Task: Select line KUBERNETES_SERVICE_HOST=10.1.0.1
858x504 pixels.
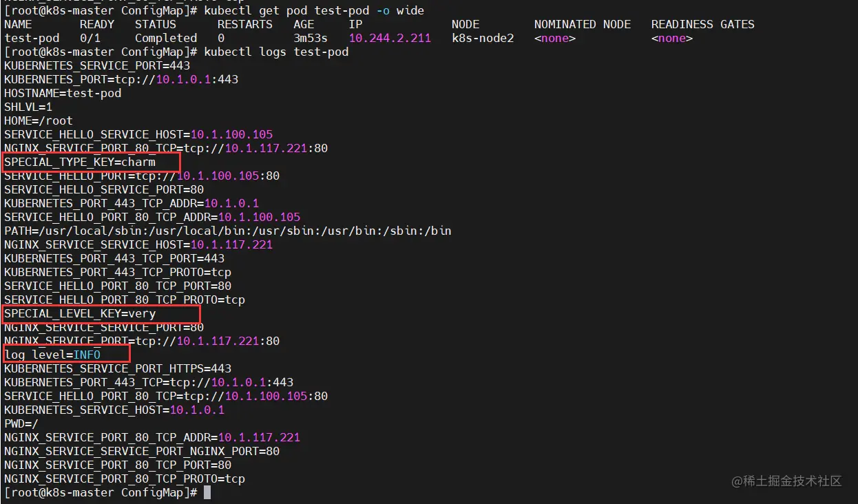Action: coord(114,410)
